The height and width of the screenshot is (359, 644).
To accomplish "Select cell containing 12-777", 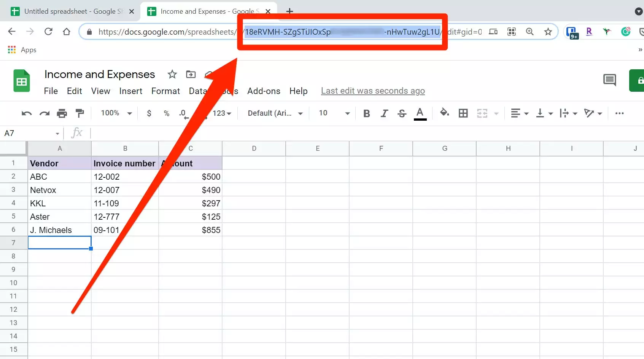I will click(x=125, y=217).
